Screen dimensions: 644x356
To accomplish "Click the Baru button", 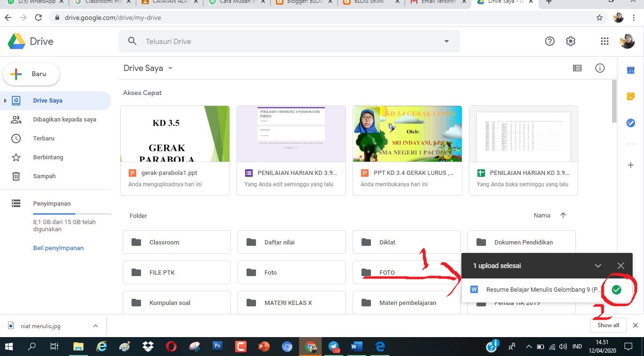I will [x=31, y=74].
